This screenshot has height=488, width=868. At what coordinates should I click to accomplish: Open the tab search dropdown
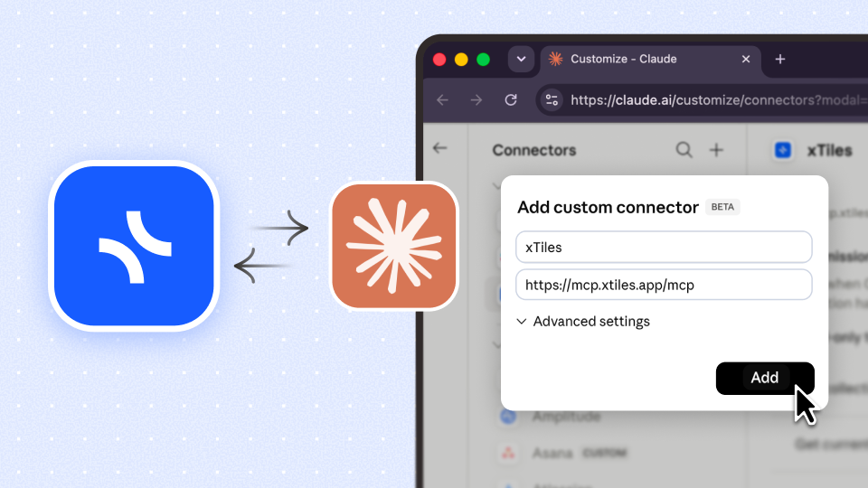(521, 60)
